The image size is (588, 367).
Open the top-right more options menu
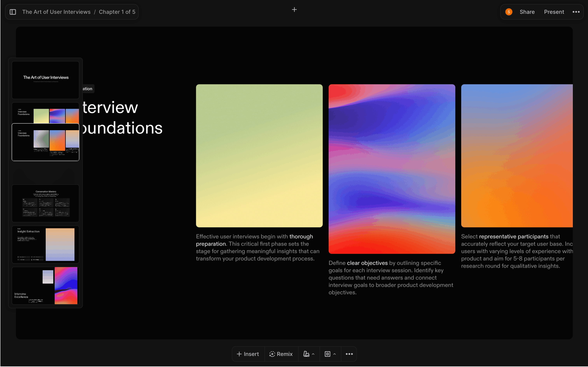(576, 12)
